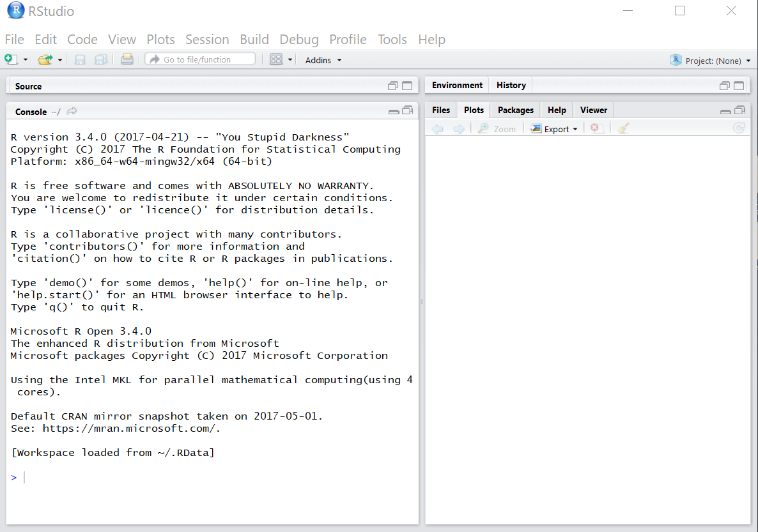Open the Session menu
This screenshot has height=532, width=758.
[207, 39]
